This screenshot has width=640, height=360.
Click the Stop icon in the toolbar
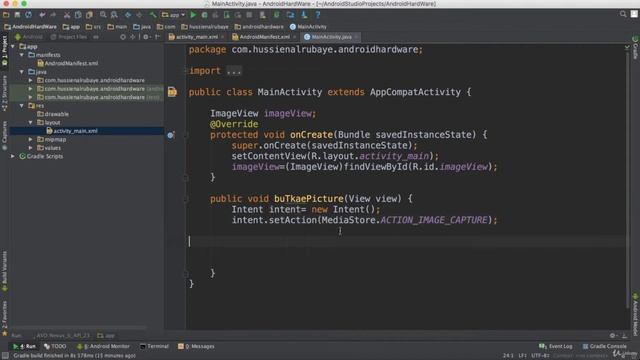click(249, 15)
